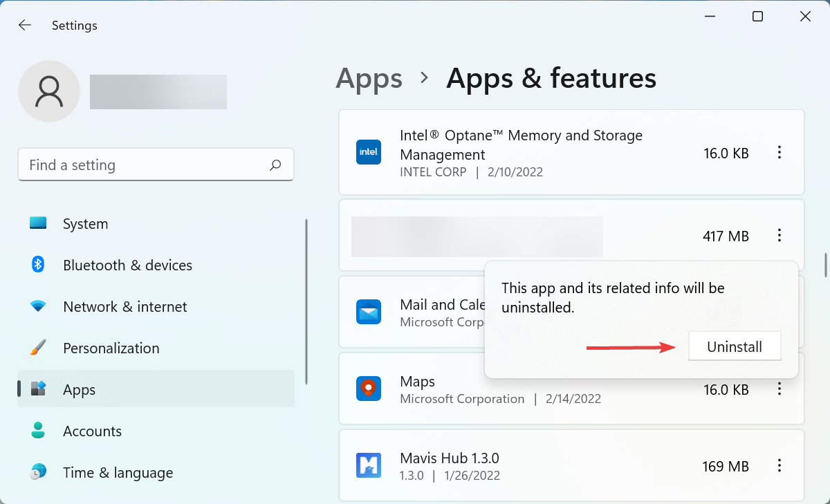Screen dimensions: 830x504
Task: Click the app list scrollbar thumb
Action: pos(824,264)
